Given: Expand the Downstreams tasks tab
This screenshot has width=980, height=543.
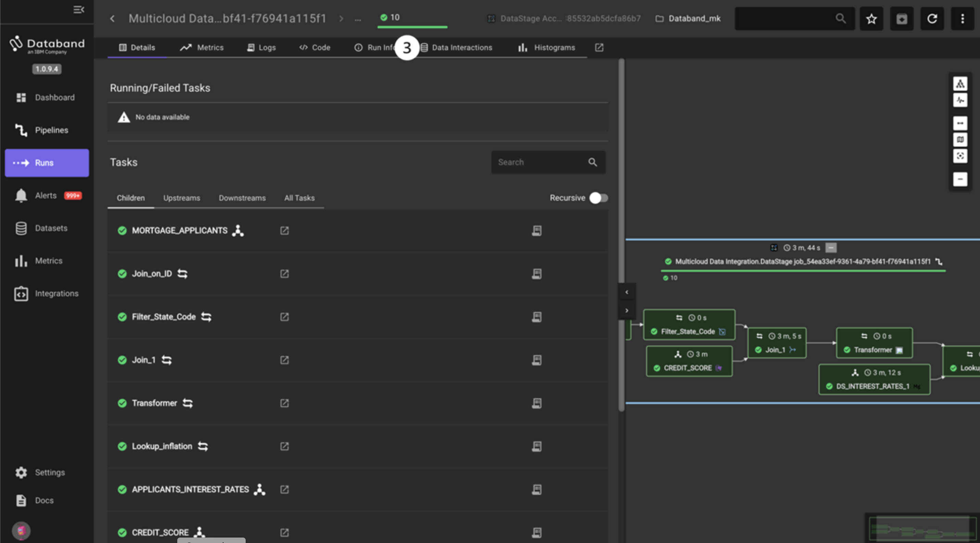Looking at the screenshot, I should [242, 198].
